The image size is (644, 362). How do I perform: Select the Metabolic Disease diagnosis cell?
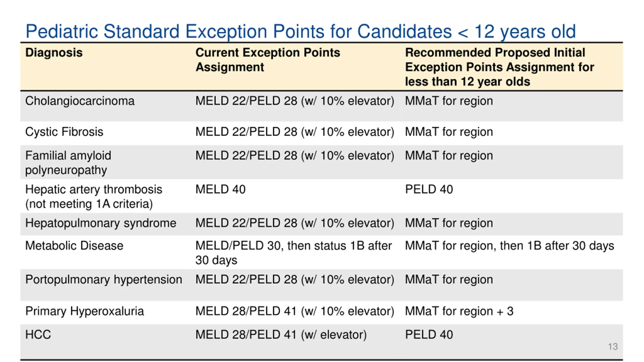(x=74, y=246)
